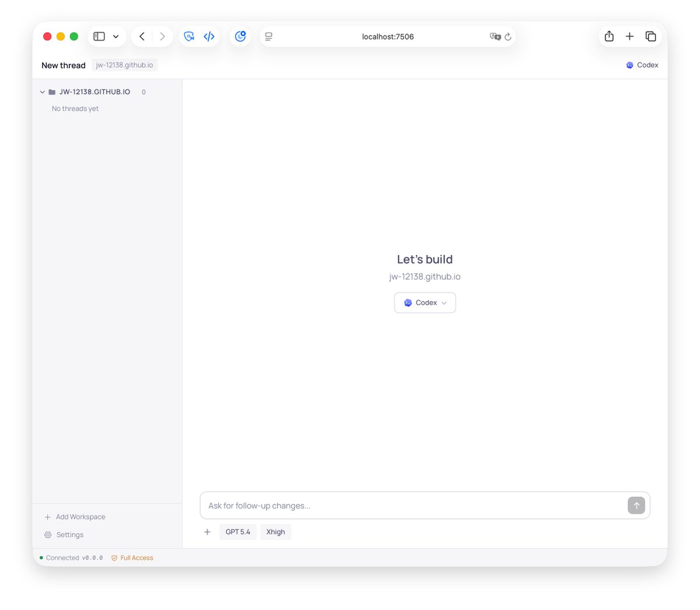Open the sidebar options chevron dropdown
The image size is (700, 610).
(x=116, y=36)
